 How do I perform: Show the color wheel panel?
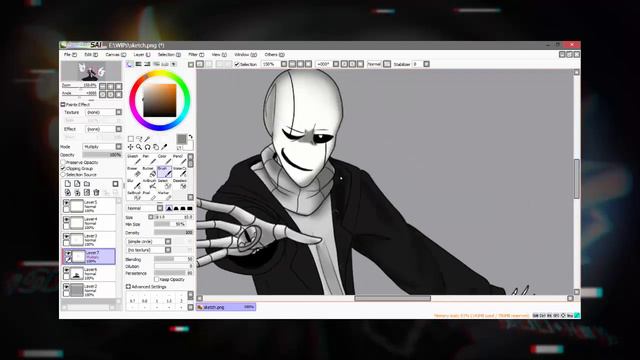tap(129, 64)
